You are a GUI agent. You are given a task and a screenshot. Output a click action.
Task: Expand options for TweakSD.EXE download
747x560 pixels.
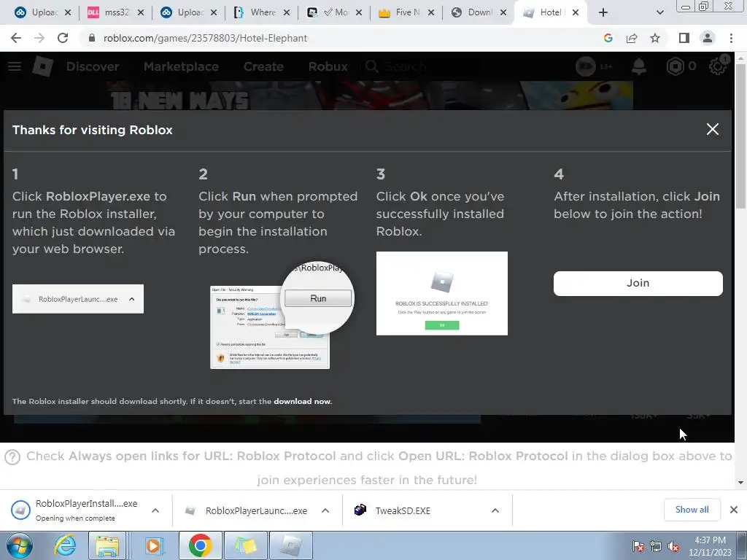coord(495,510)
